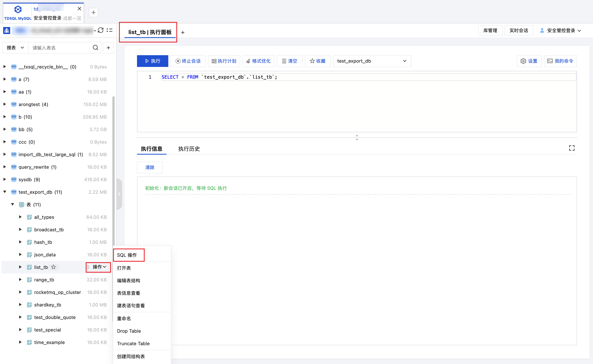The image size is (593, 364).
Task: Click the plus icon to add table
Action: point(108,48)
